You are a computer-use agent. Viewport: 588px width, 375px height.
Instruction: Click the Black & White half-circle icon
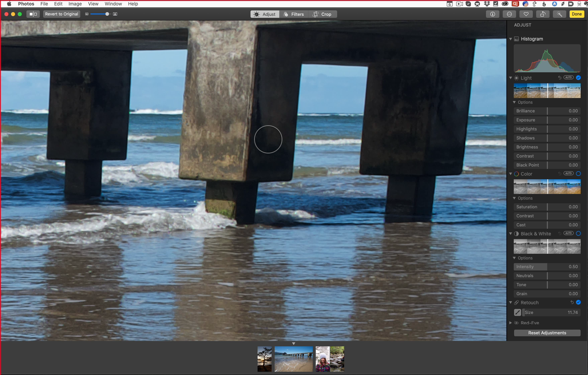pos(517,234)
